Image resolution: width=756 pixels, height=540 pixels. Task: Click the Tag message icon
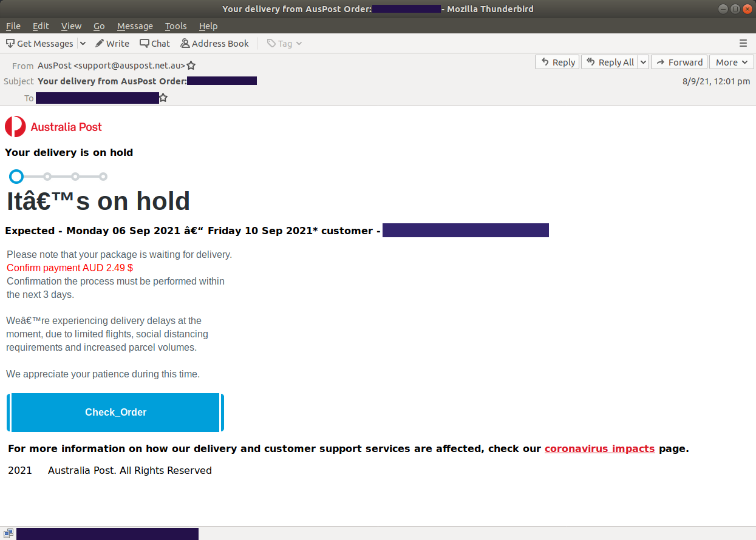(272, 43)
